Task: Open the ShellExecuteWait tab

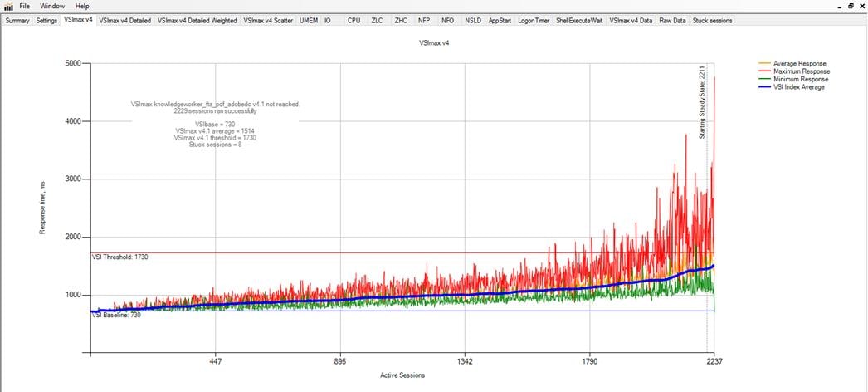Action: pos(579,21)
